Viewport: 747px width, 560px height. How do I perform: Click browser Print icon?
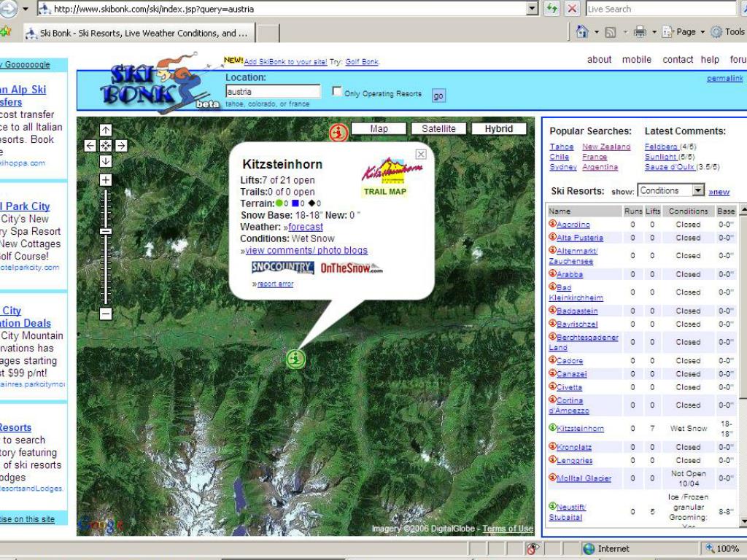(640, 32)
